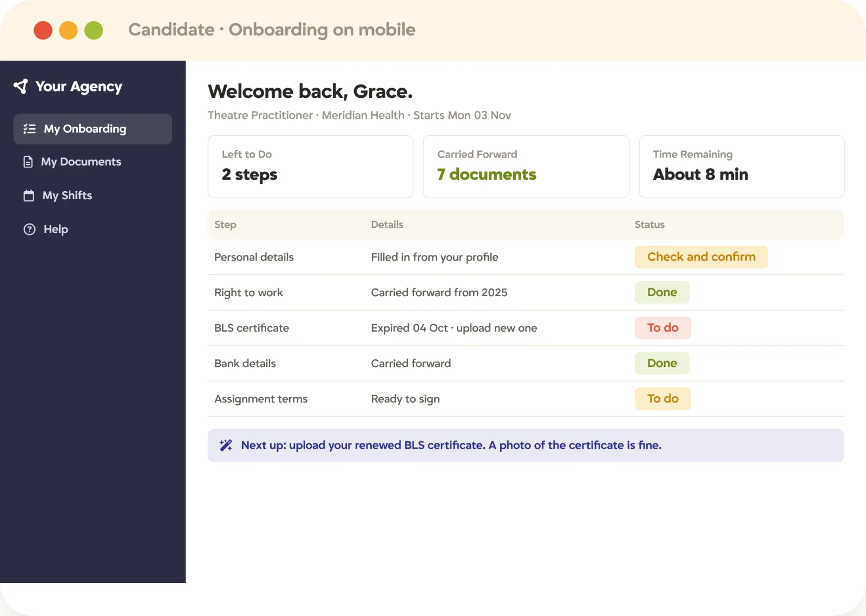Screen dimensions: 866x616
Task: Click 'Carried forward from 2025' detail
Action: click(439, 292)
